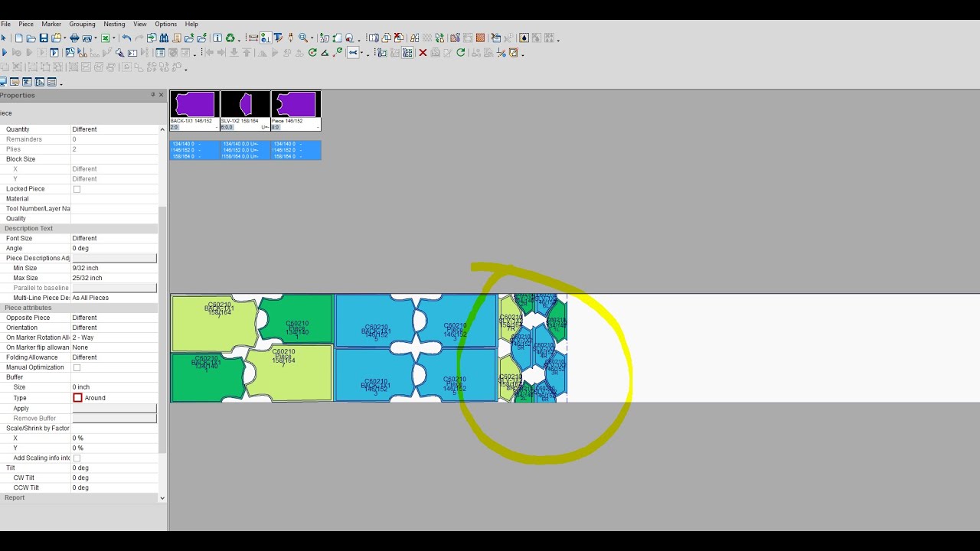Click the Angle 0 deg field
The image size is (980, 551).
point(114,248)
